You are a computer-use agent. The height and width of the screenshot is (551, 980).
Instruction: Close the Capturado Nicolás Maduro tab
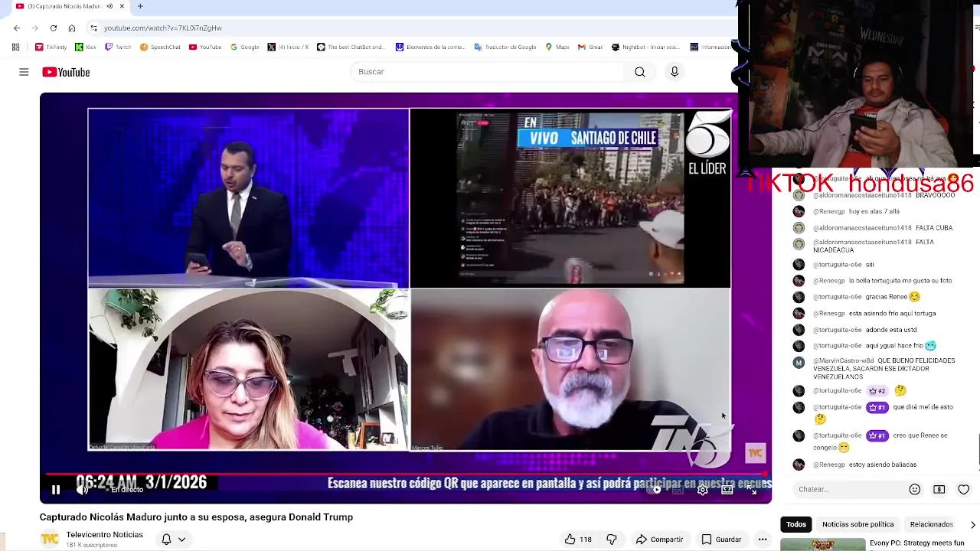(122, 6)
